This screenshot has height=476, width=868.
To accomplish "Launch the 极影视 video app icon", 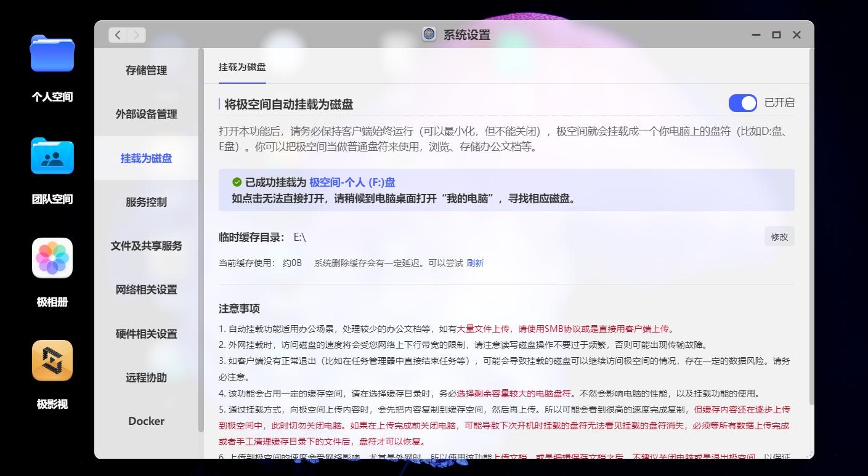I will click(52, 361).
